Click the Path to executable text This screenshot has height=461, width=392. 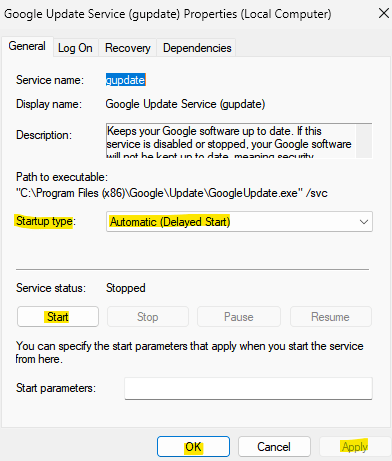pyautogui.click(x=172, y=193)
